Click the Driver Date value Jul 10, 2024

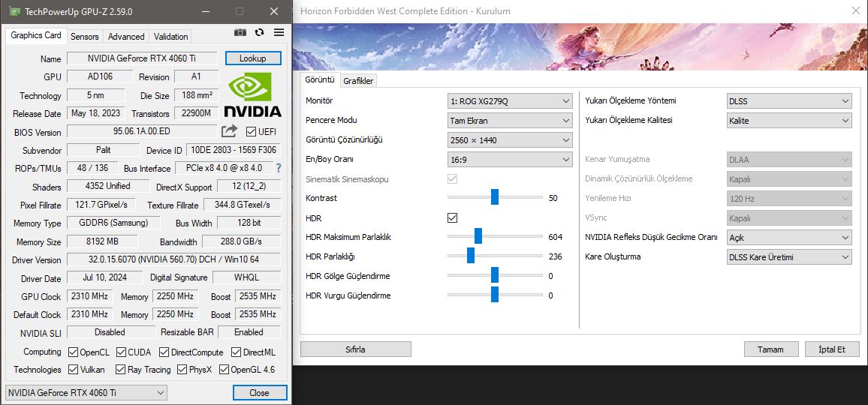pos(106,277)
